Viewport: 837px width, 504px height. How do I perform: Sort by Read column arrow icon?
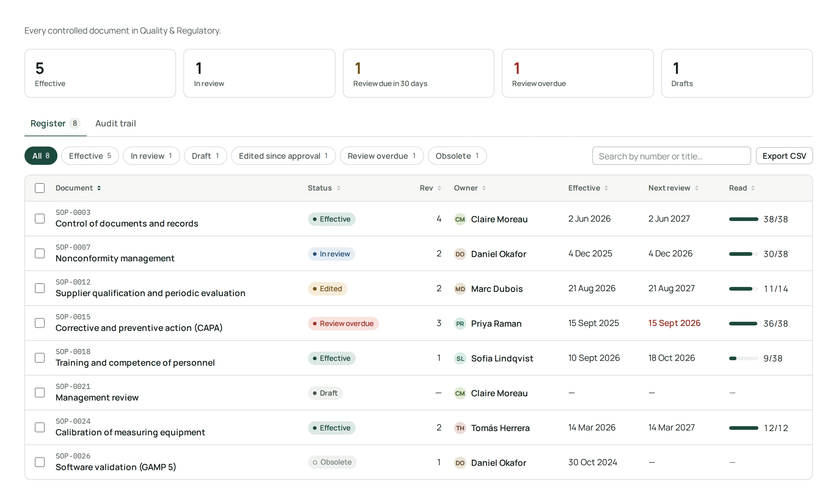(x=753, y=188)
